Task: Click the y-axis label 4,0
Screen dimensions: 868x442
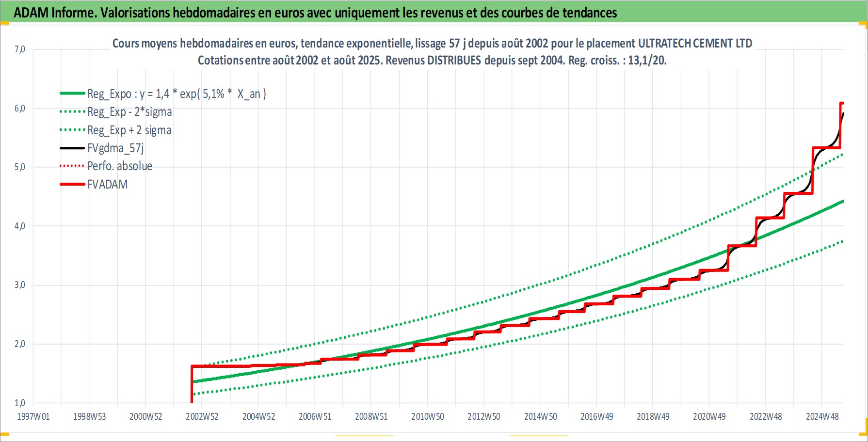Action: [20, 226]
